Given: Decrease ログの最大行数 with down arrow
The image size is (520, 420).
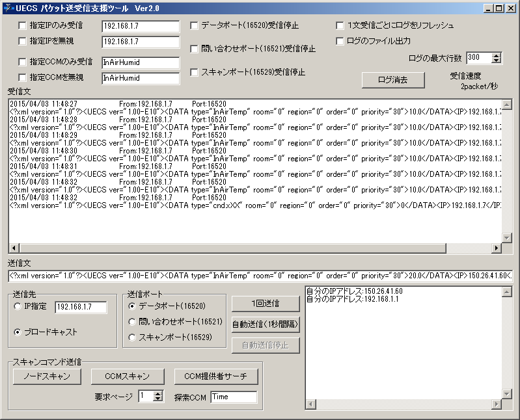Looking at the screenshot, I should click(x=497, y=61).
